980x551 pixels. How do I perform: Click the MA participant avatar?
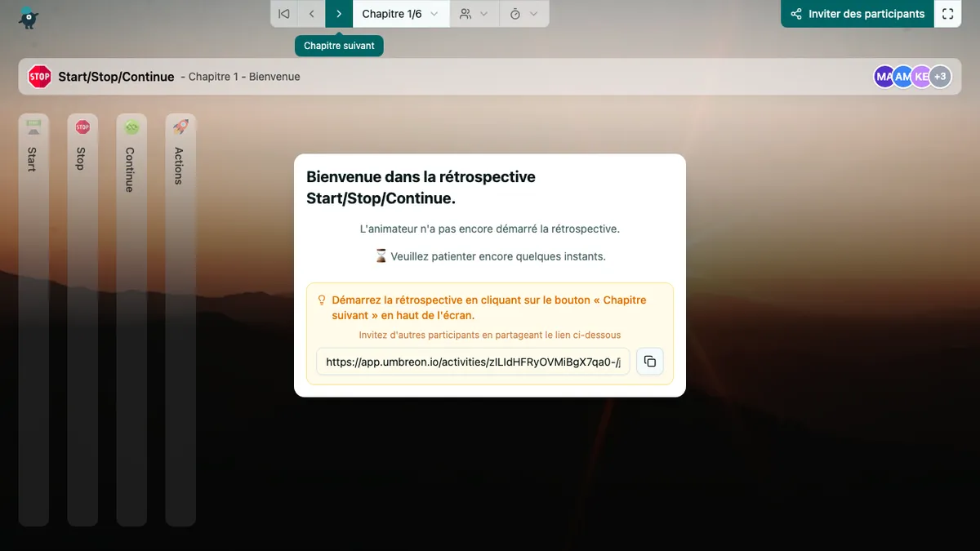coord(883,77)
